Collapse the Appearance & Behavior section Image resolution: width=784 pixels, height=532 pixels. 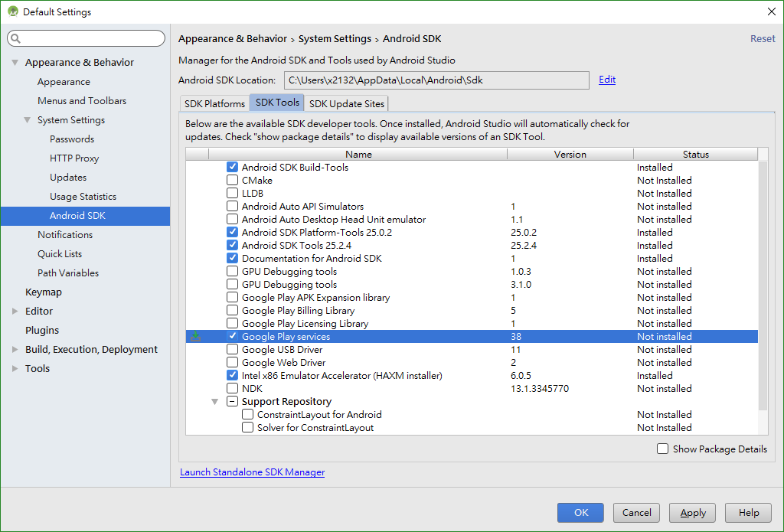click(15, 63)
